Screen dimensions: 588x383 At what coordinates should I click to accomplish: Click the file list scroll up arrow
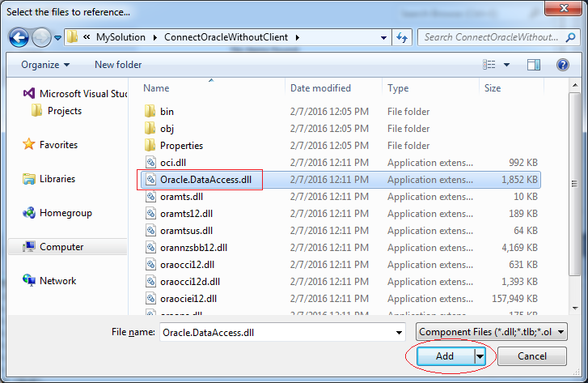click(x=575, y=85)
